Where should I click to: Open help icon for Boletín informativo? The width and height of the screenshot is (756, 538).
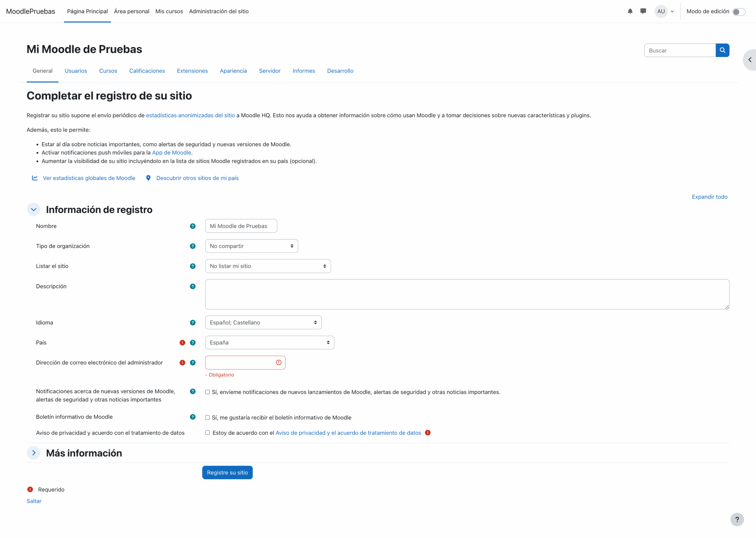[193, 417]
